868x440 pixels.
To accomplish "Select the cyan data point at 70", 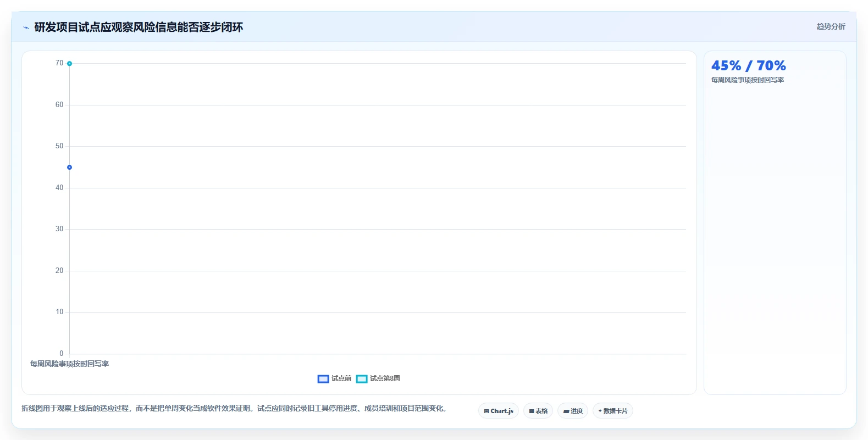I will pyautogui.click(x=69, y=64).
